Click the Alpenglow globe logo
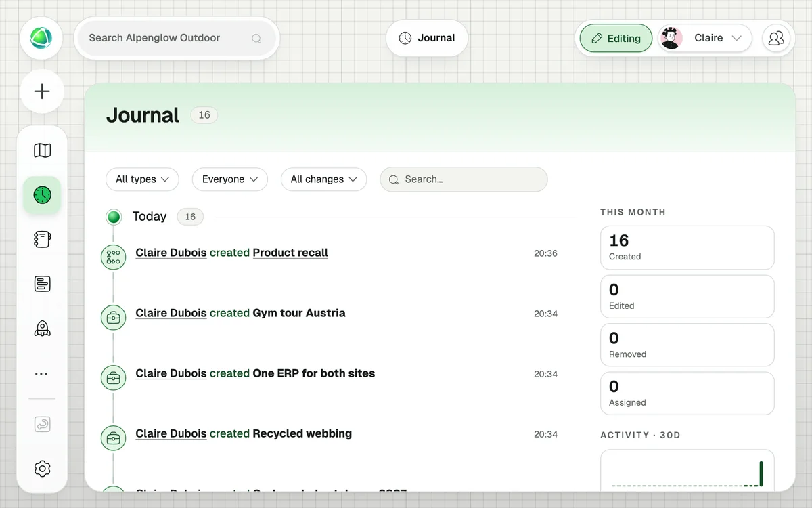Viewport: 812px width, 508px height. coord(41,38)
